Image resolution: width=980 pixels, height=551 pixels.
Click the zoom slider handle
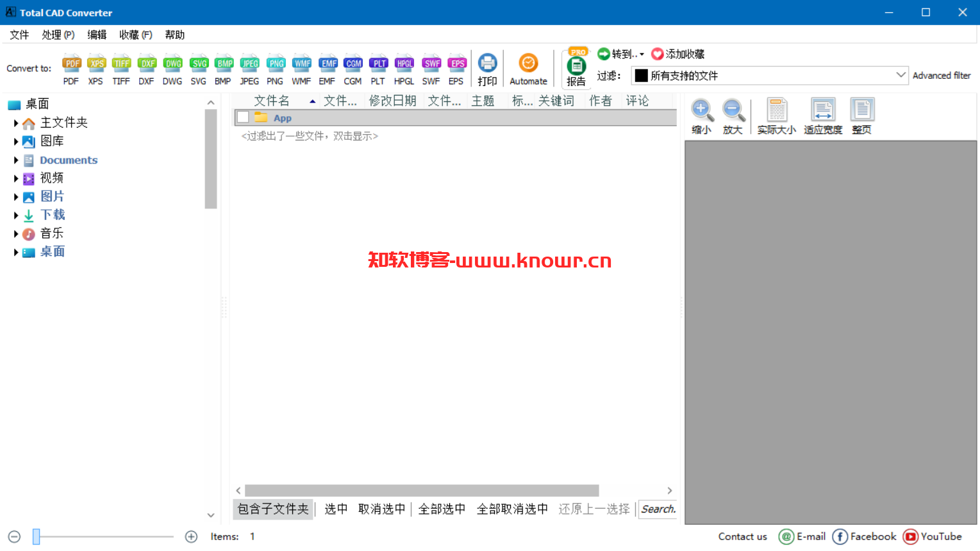pos(37,537)
